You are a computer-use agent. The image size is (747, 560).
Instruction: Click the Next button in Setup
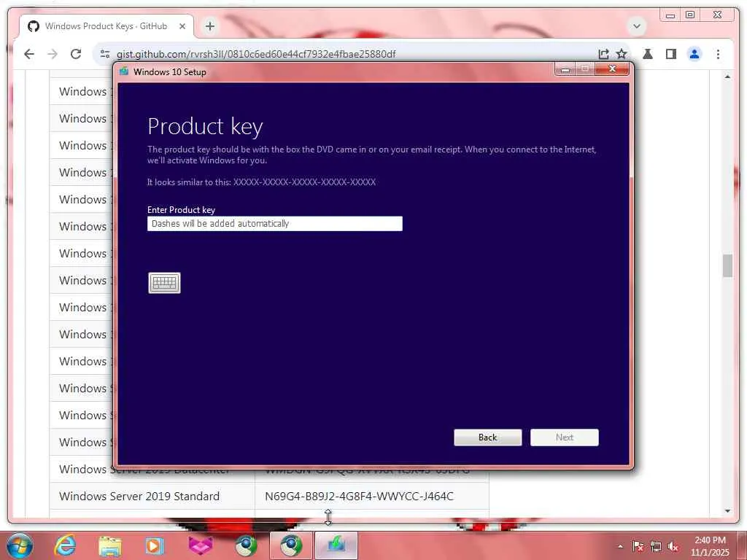click(x=565, y=437)
